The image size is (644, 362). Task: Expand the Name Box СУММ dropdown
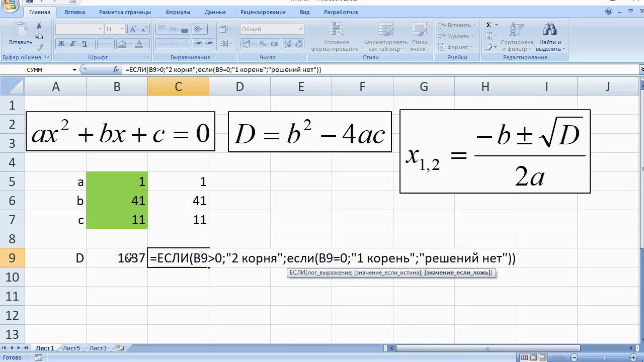pos(74,70)
